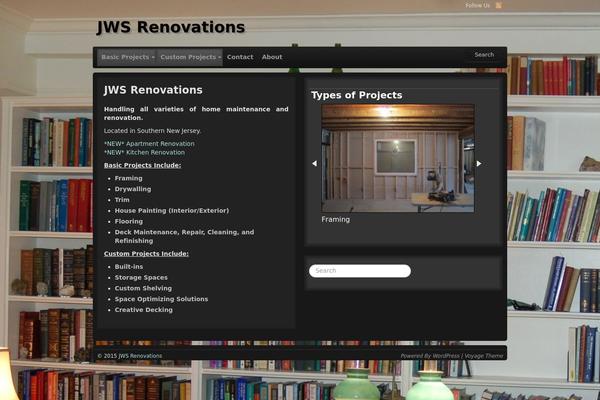The width and height of the screenshot is (600, 400).
Task: Select House Painting (Interior/Exterior) item
Action: (x=172, y=211)
